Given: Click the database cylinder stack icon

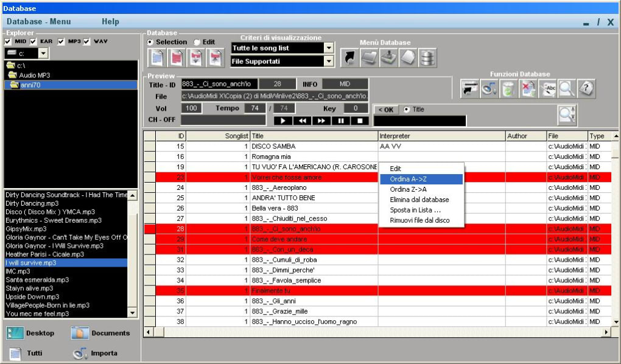Looking at the screenshot, I should click(428, 57).
